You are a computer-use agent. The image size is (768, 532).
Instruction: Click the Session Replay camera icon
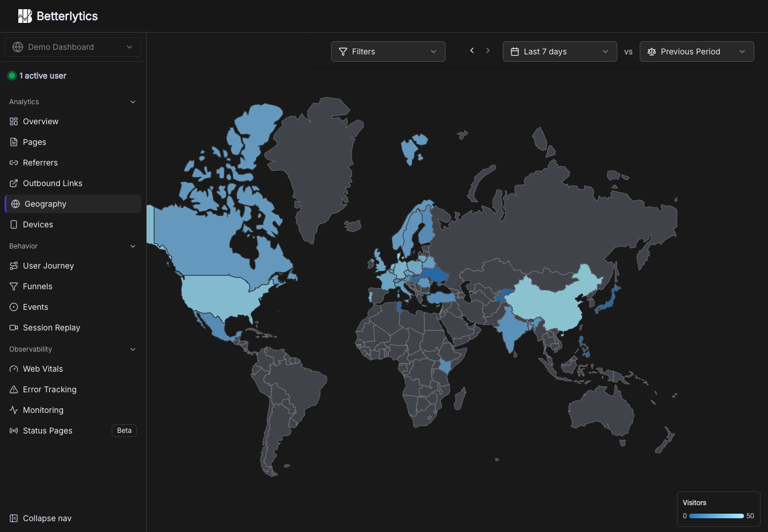coord(14,328)
